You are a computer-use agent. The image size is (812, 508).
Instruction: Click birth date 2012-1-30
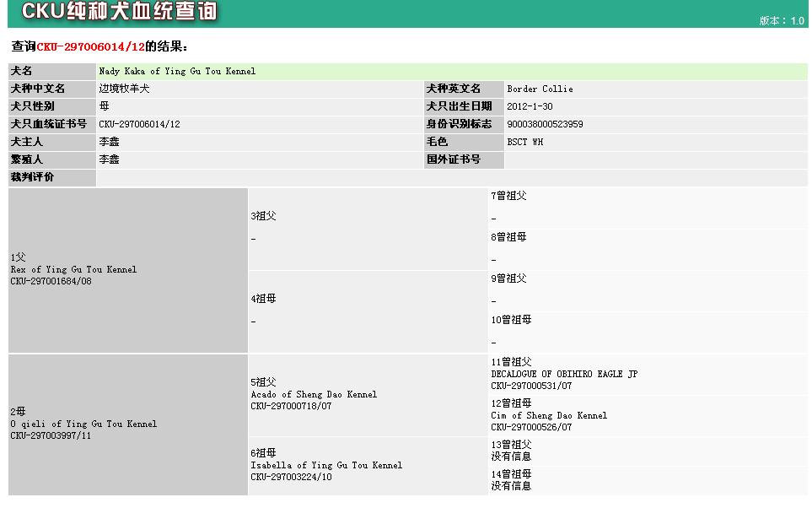tap(530, 107)
